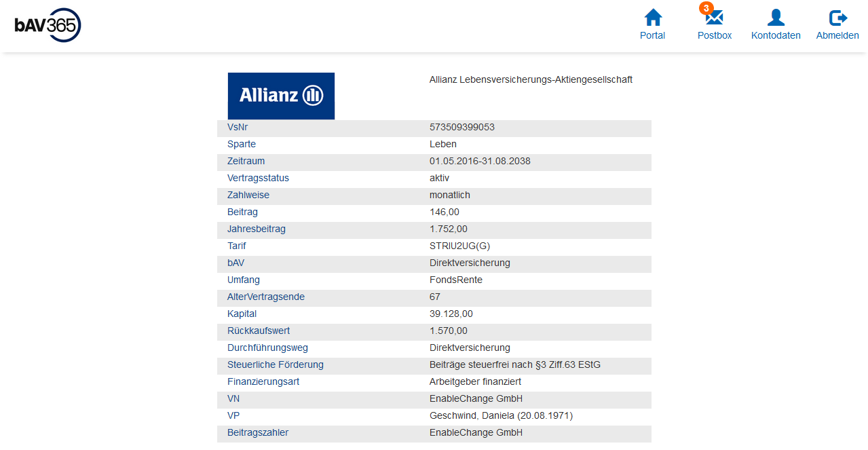Select the value 'Arbeitgeber finanziert'

(476, 382)
